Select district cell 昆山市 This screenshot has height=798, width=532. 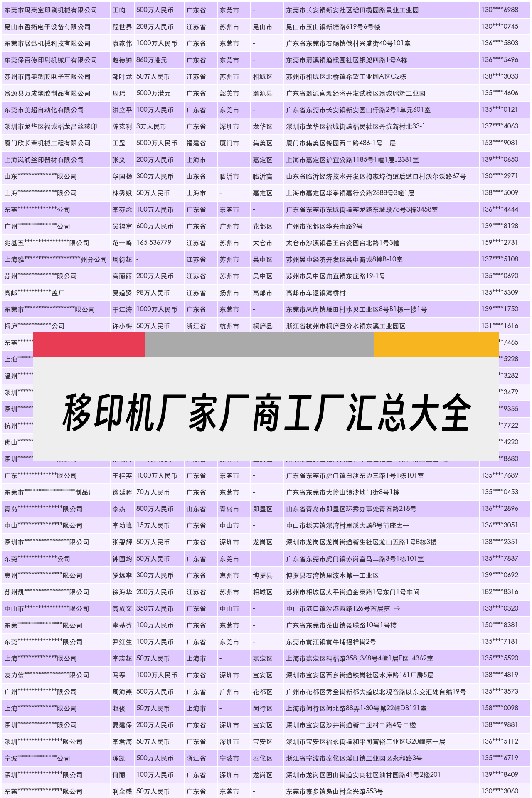(x=263, y=27)
